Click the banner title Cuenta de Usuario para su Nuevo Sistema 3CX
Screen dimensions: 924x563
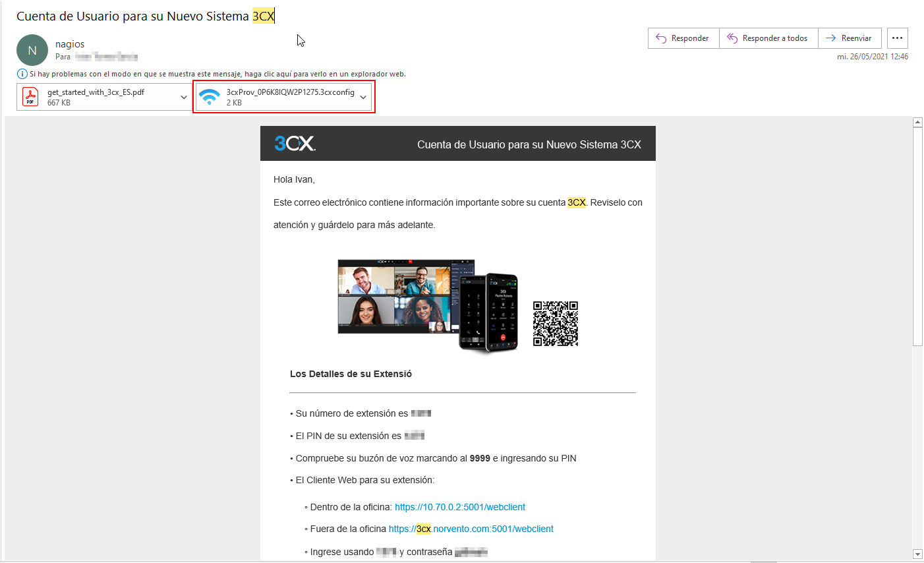(x=529, y=144)
